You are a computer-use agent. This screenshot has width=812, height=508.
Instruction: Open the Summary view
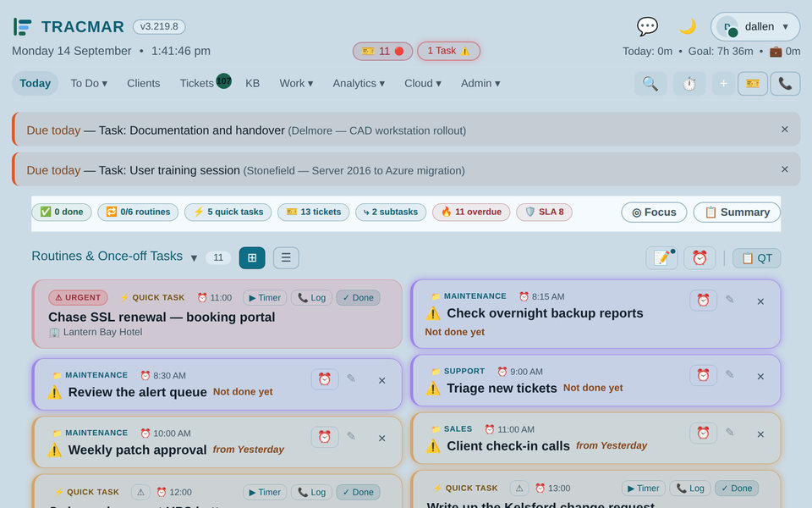[x=737, y=212]
